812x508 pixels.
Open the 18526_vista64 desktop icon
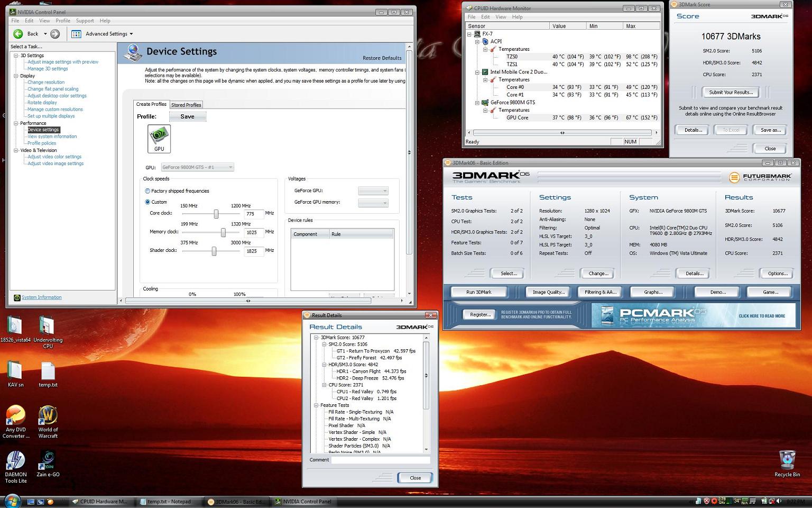[15, 330]
